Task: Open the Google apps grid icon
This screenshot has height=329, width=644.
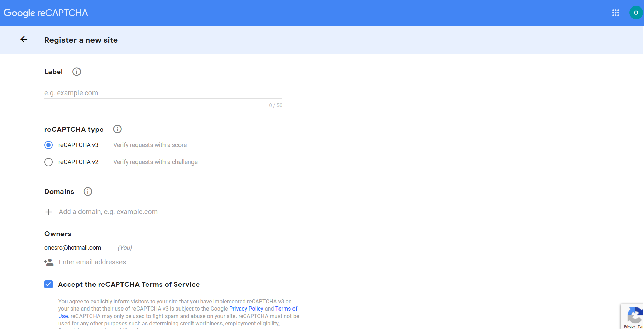Action: 615,13
